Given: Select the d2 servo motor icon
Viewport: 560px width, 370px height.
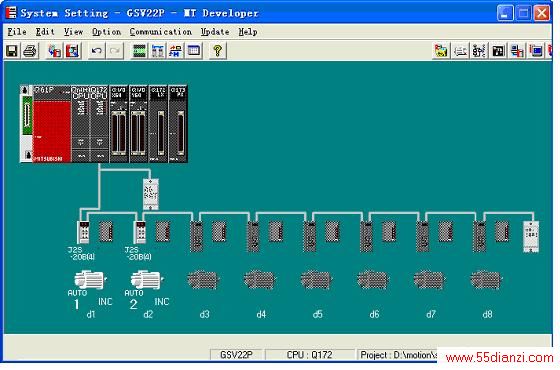Looking at the screenshot, I should (147, 280).
